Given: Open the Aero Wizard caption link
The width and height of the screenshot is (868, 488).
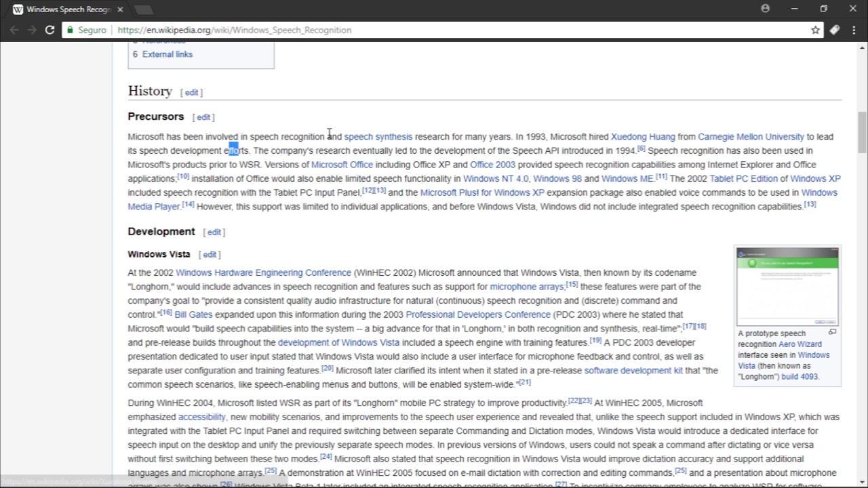Looking at the screenshot, I should 800,344.
